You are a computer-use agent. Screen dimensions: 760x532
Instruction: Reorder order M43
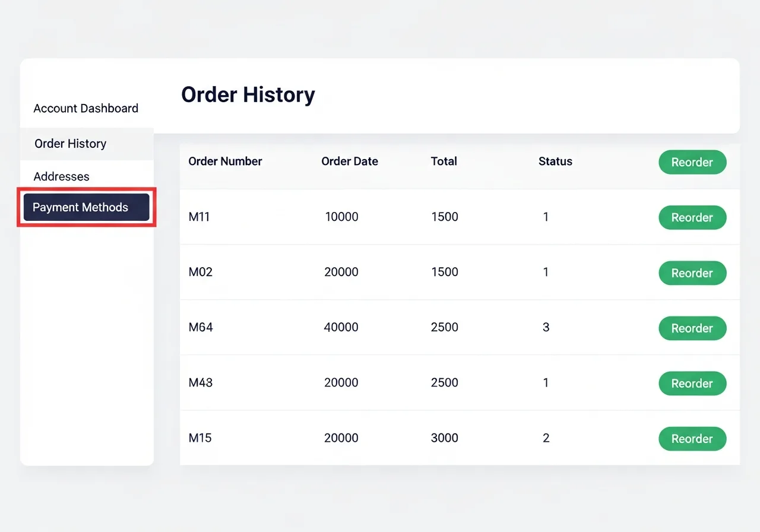692,384
